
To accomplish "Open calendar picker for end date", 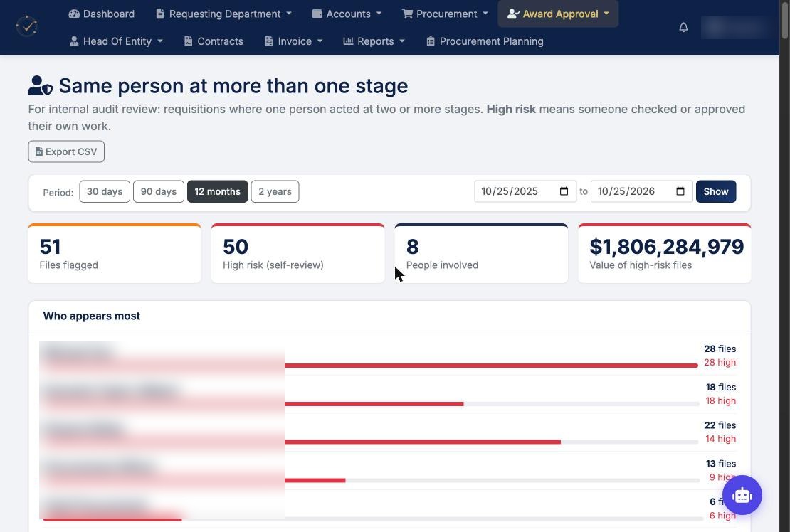I will 680,191.
